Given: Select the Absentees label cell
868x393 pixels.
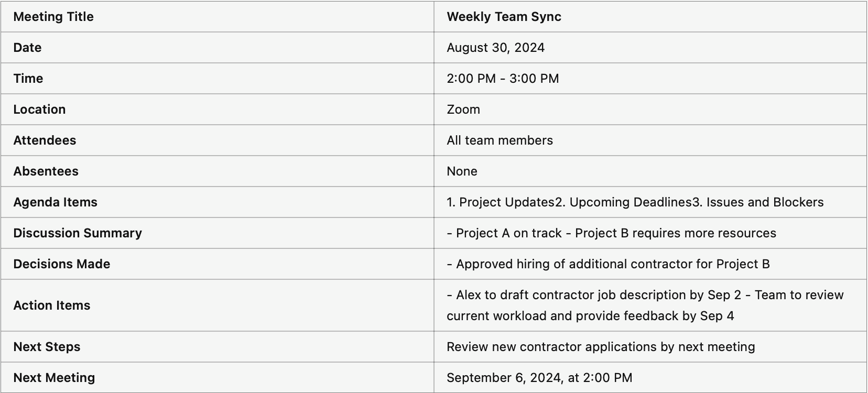Looking at the screenshot, I should (x=217, y=171).
